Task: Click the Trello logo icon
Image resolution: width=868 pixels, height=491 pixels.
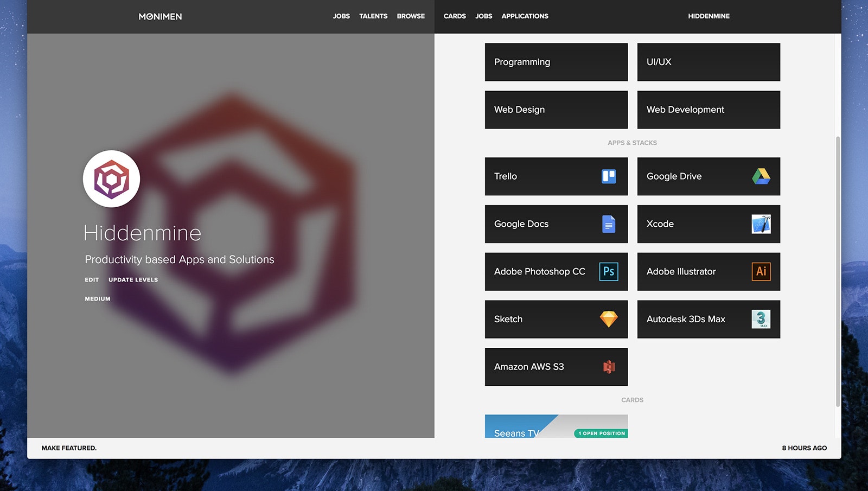Action: (609, 176)
